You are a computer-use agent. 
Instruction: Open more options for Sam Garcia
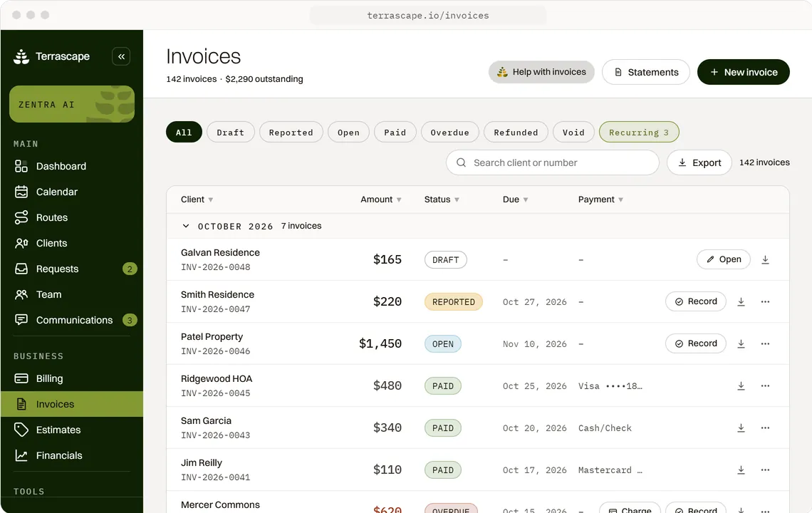[x=765, y=428]
